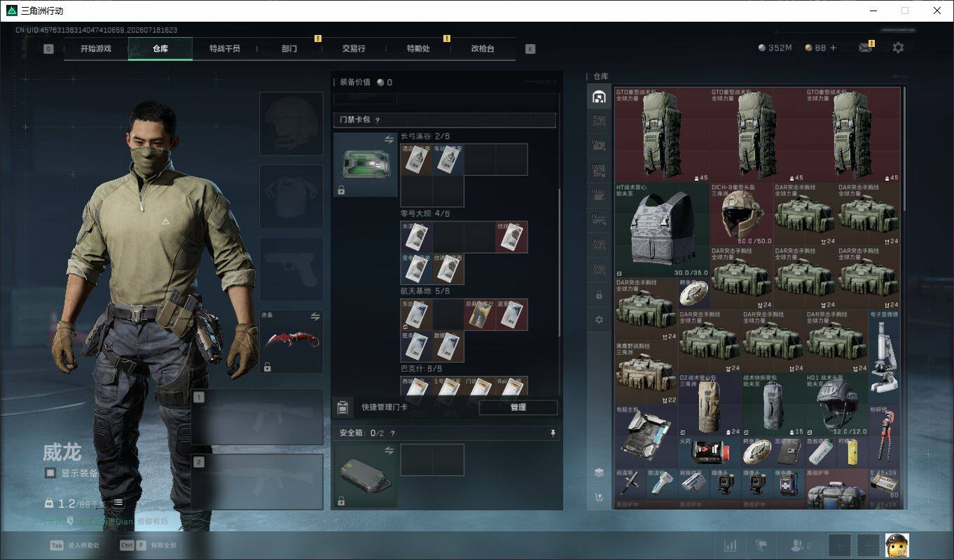Screen dimensions: 954x560
Task: Open the 特勤处 tab
Action: point(418,48)
